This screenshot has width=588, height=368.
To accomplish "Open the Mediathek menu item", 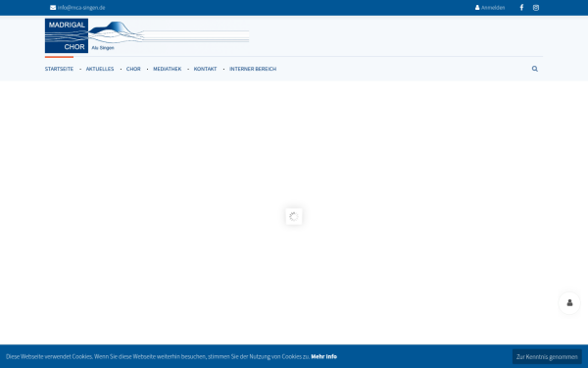I will point(168,69).
